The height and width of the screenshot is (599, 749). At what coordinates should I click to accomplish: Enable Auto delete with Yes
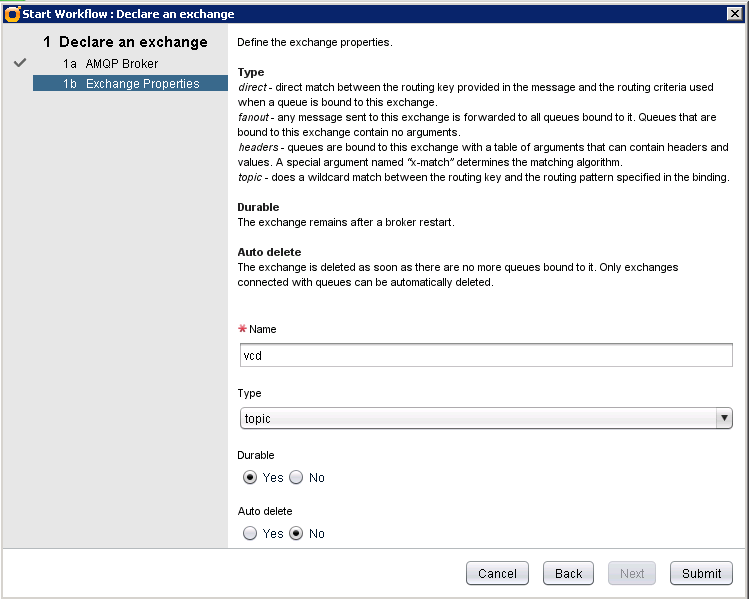(250, 534)
